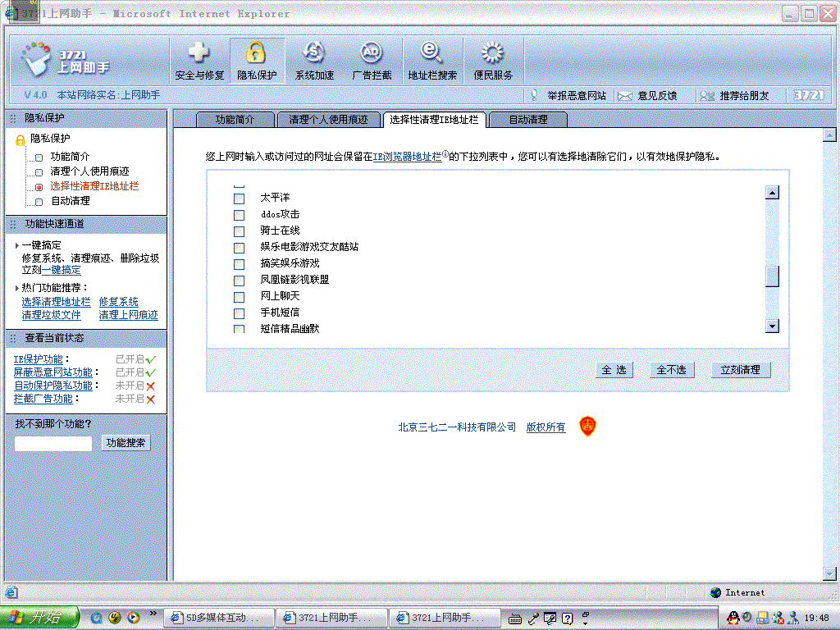Check the ddos攻击 checkbox

coord(239,216)
